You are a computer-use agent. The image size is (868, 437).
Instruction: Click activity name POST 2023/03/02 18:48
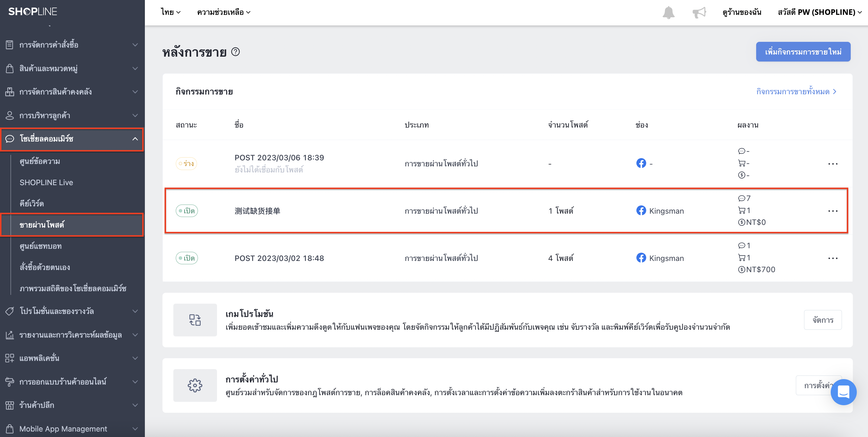point(279,258)
